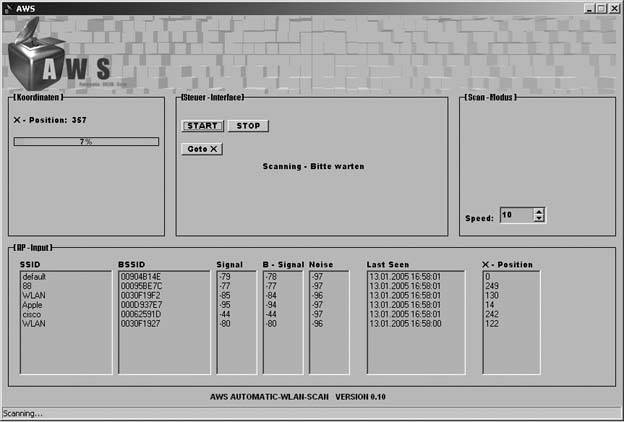Click the -95 value in Signal list

pyautogui.click(x=226, y=304)
